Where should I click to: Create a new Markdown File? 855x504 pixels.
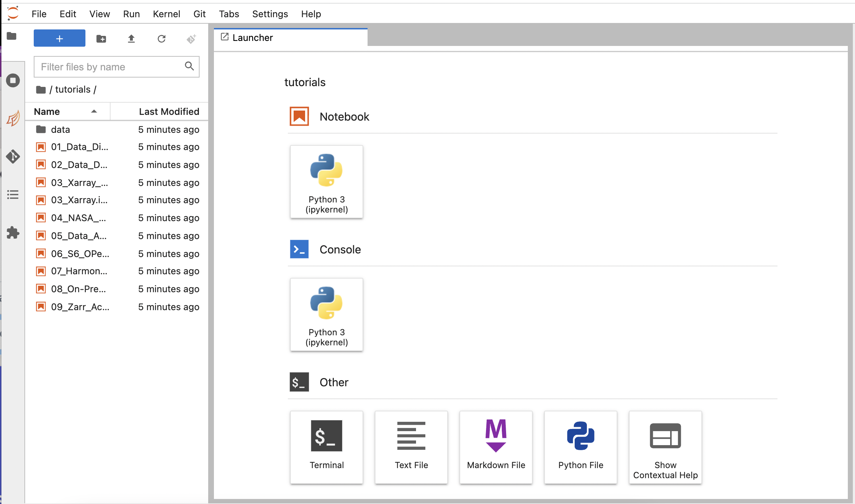tap(496, 447)
